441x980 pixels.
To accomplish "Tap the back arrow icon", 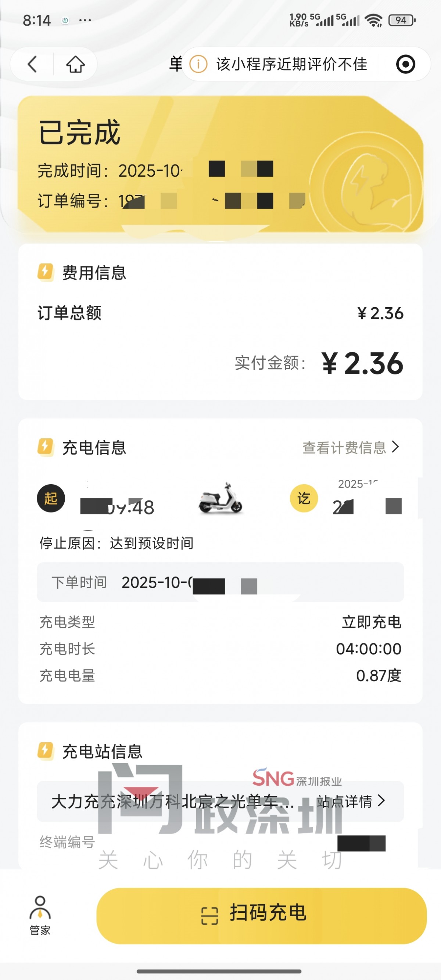I will [x=33, y=64].
